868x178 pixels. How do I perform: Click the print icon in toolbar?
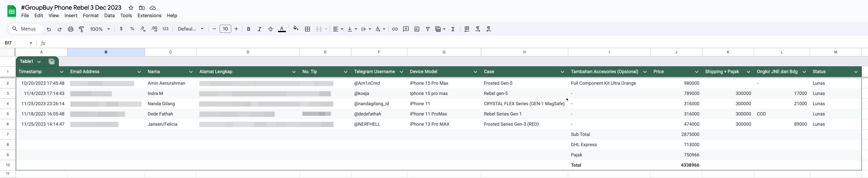(x=71, y=29)
